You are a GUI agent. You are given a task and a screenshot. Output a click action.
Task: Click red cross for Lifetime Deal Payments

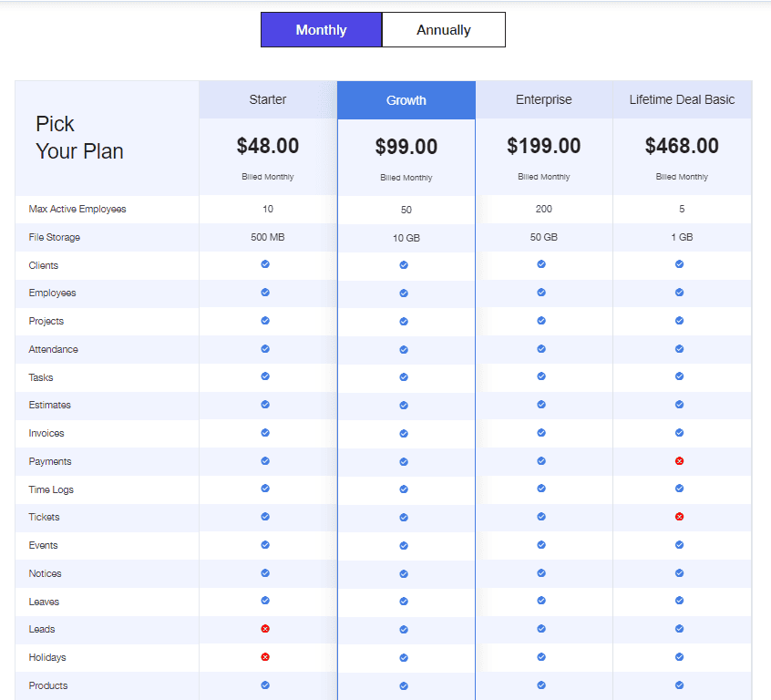[679, 461]
